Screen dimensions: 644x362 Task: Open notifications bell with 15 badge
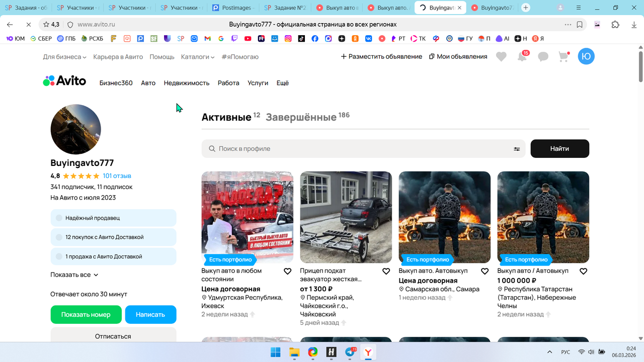pos(523,56)
